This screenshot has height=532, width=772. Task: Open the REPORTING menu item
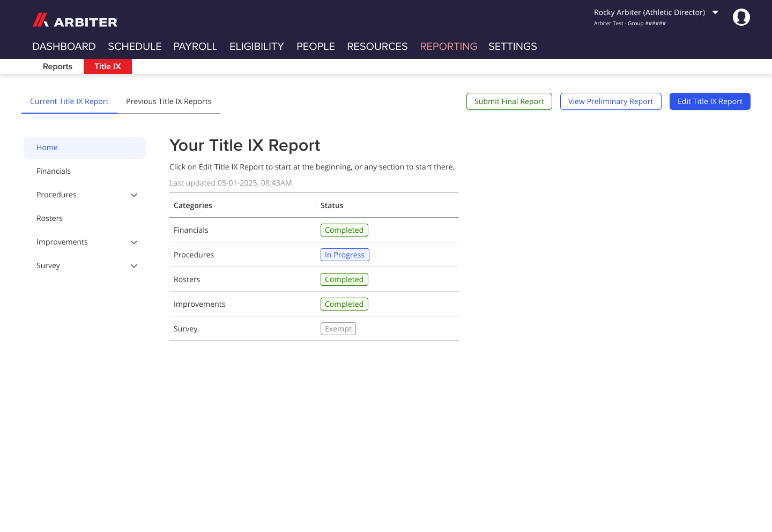pos(448,47)
